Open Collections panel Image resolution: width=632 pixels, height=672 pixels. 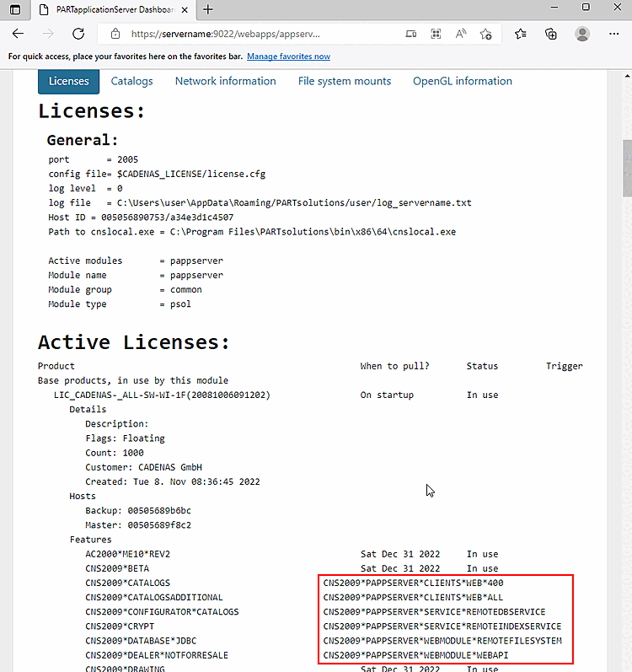[x=551, y=34]
